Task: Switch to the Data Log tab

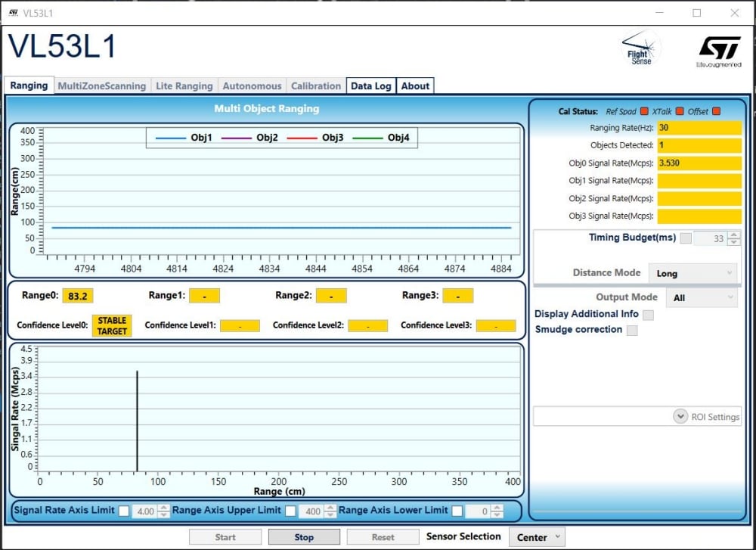Action: point(370,86)
